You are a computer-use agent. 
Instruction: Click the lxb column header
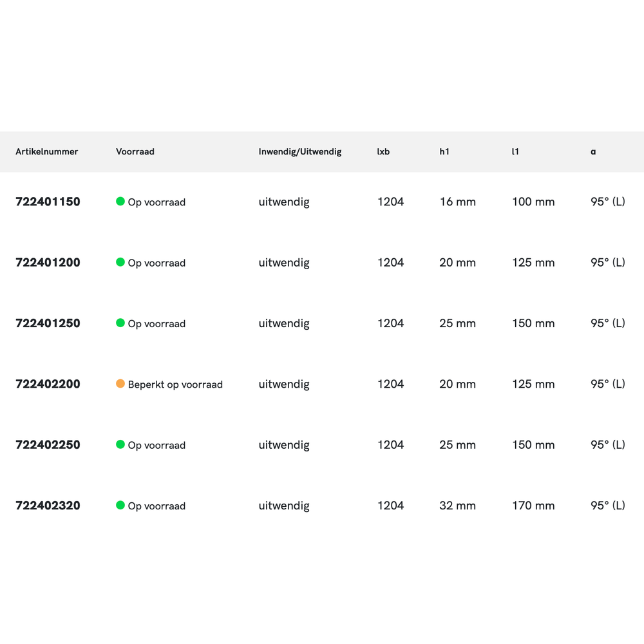383,152
